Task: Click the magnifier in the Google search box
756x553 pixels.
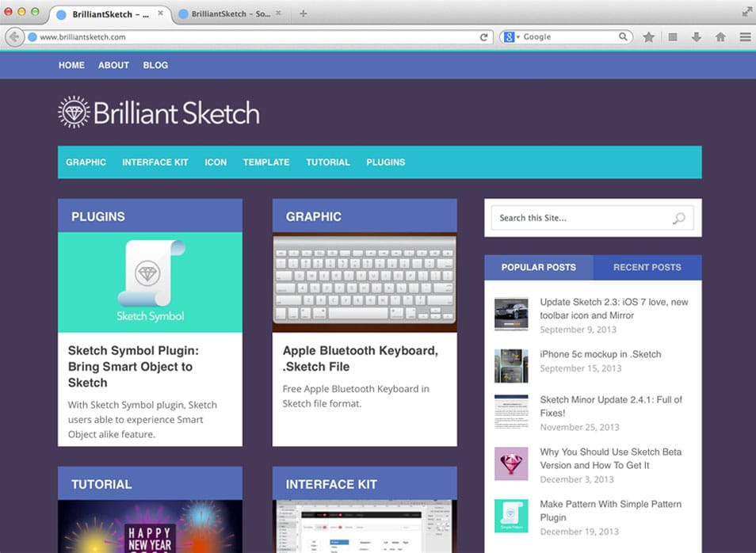Action: (x=623, y=36)
